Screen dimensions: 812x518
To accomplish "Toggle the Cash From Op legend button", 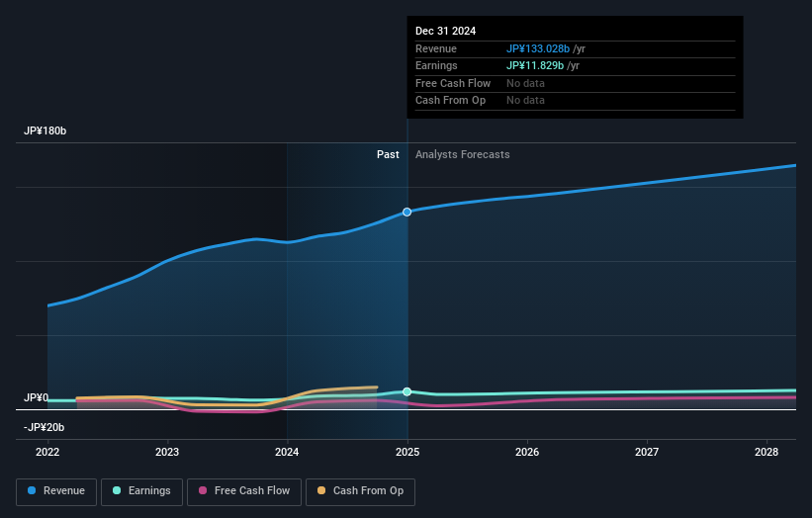I will (360, 491).
